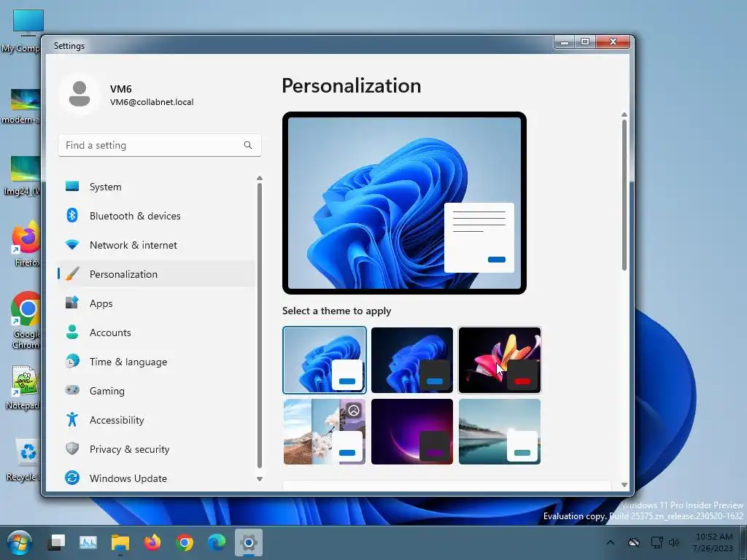Open the Start orb on taskbar
747x560 pixels.
click(x=19, y=542)
